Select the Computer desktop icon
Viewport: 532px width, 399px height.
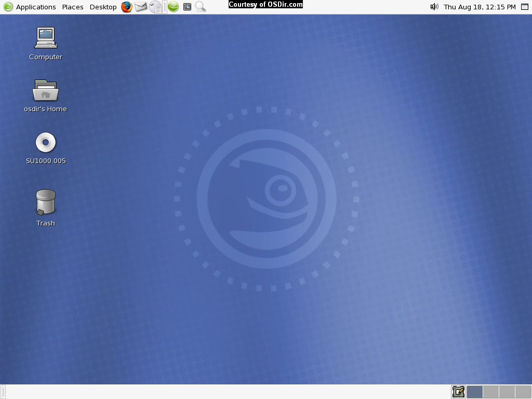46,44
